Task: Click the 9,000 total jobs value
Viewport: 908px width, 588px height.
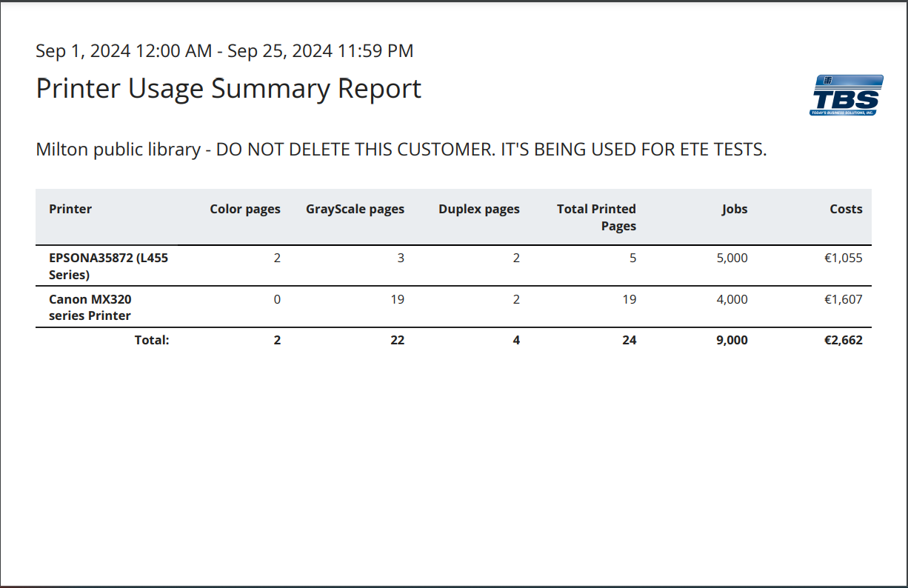Action: click(x=732, y=340)
